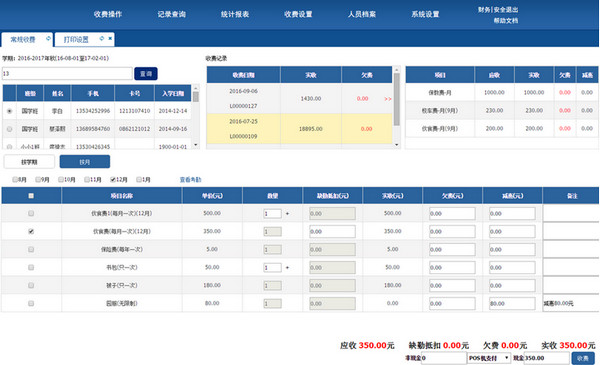Click the 入学日期 column header
Viewport: 600px width, 365px height.
coord(173,93)
